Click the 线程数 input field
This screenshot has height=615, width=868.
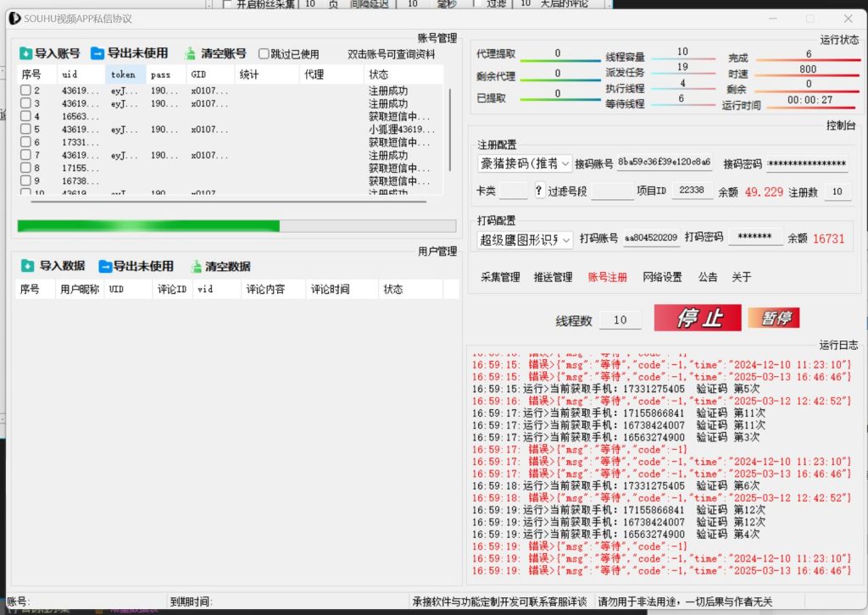(x=620, y=320)
